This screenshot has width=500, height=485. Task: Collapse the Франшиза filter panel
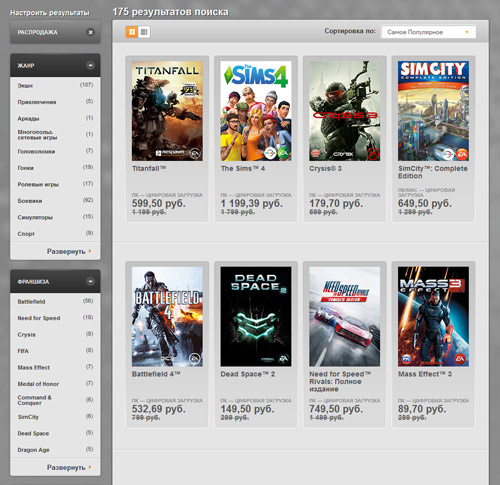90,282
